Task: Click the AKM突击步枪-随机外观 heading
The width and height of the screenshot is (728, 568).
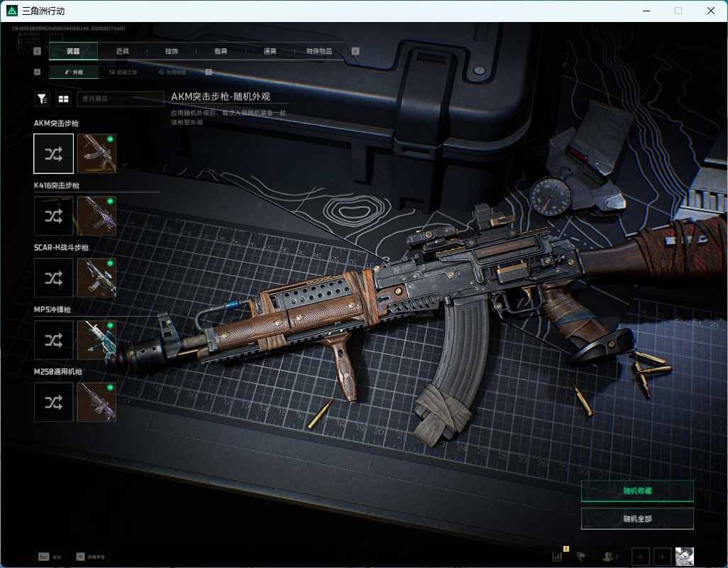Action: point(221,97)
